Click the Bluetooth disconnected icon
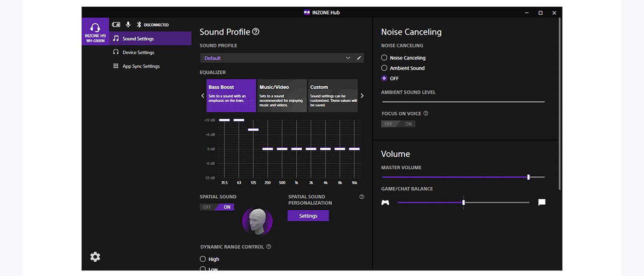The height and width of the screenshot is (276, 644). (139, 25)
